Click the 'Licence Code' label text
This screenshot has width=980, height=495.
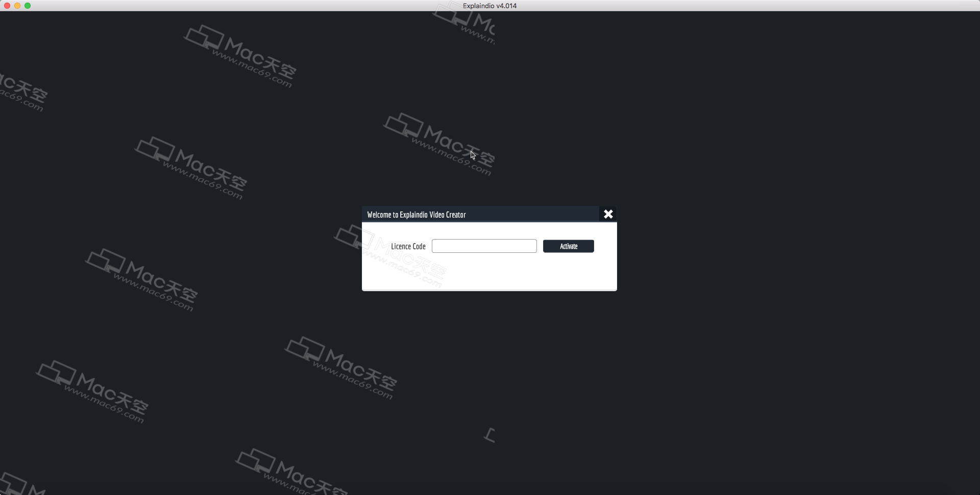point(408,246)
